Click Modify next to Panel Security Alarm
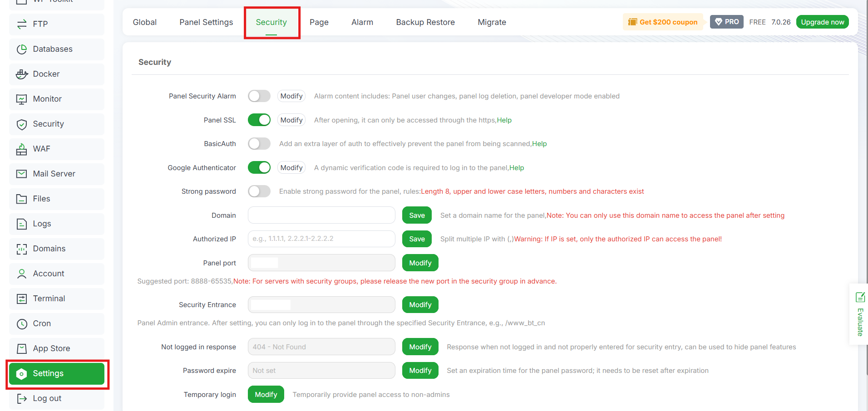868x411 pixels. point(291,96)
